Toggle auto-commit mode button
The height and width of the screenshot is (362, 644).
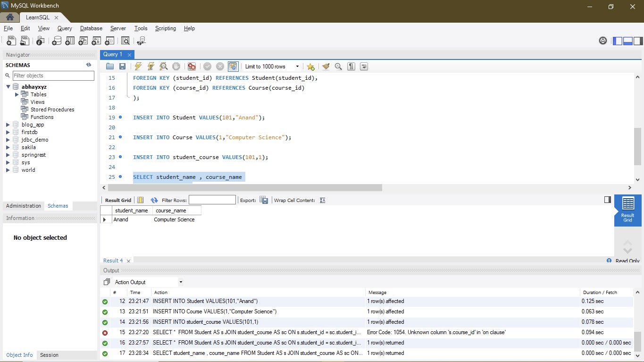tap(233, 67)
